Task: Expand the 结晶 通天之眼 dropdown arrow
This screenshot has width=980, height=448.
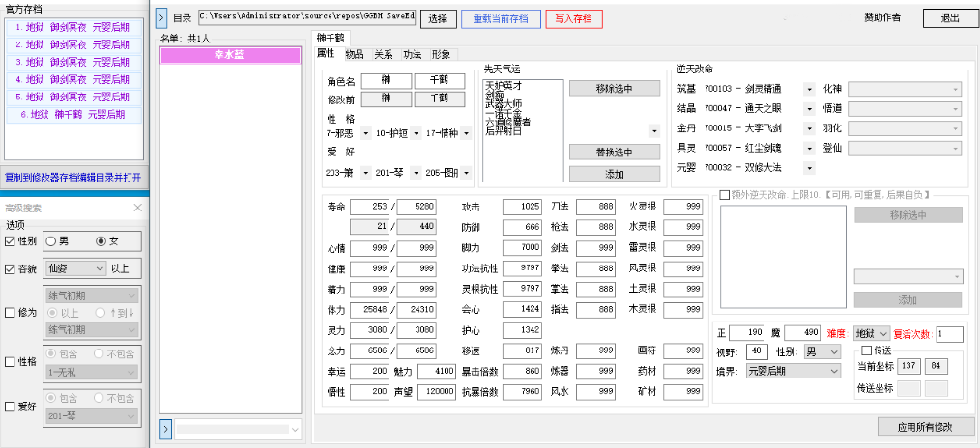Action: point(810,108)
